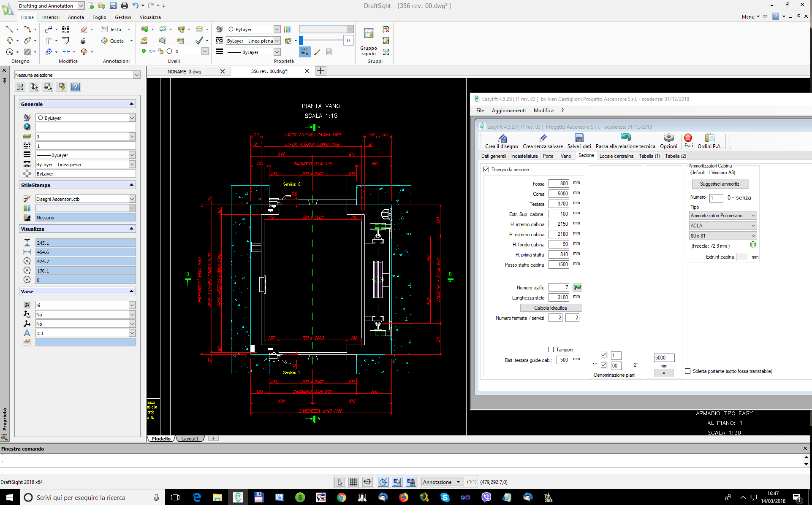Image resolution: width=812 pixels, height=505 pixels.
Task: Click the Explode bomb icon
Action: (83, 41)
